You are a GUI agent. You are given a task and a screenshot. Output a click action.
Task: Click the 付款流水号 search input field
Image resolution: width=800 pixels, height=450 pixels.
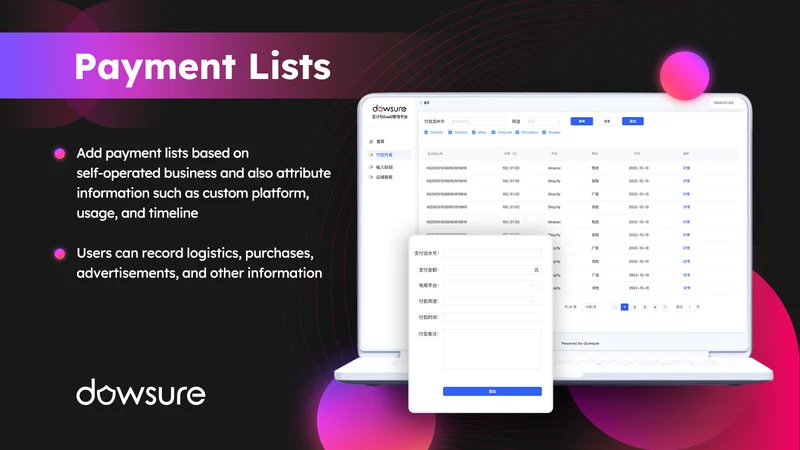pos(477,121)
